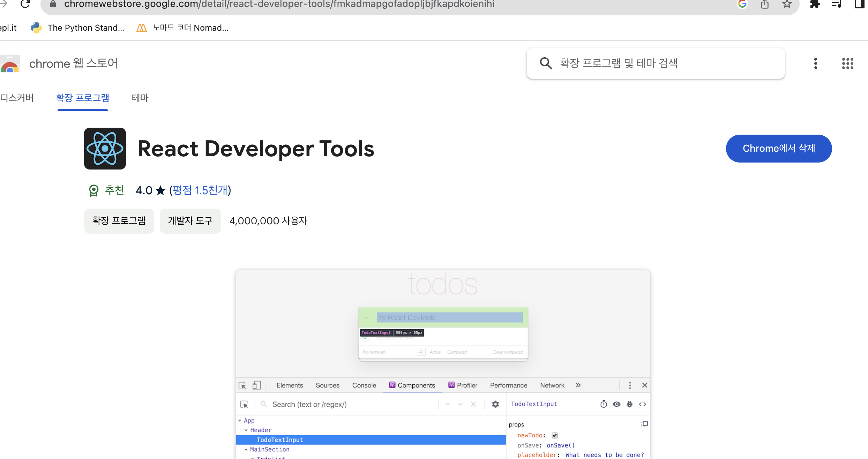Open the 확장 프로그램 tab
Screen dimensions: 868x459
point(83,98)
